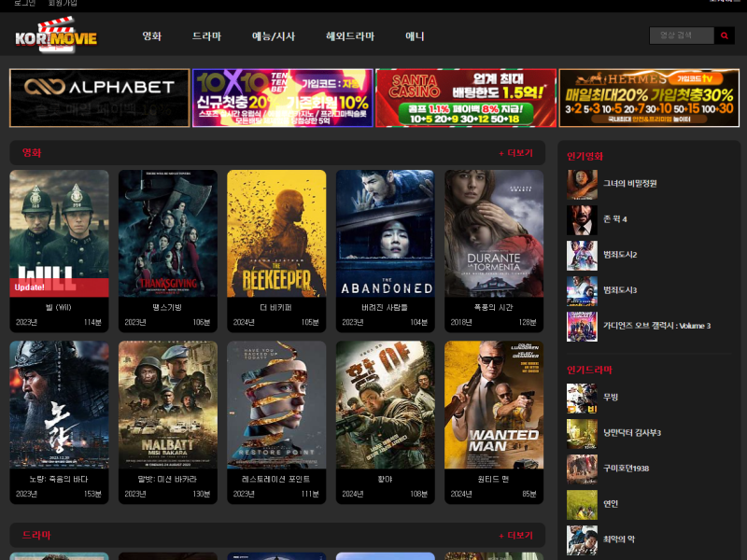Open the 무빙 drama thumbnail icon
Image resolution: width=747 pixels, height=560 pixels.
pyautogui.click(x=582, y=398)
